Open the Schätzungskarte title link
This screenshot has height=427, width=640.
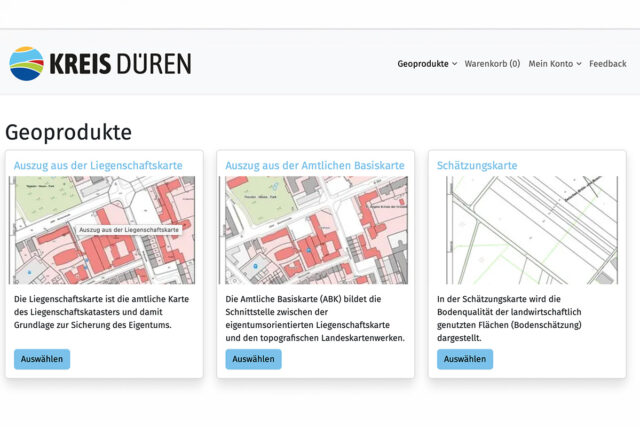[x=477, y=165]
